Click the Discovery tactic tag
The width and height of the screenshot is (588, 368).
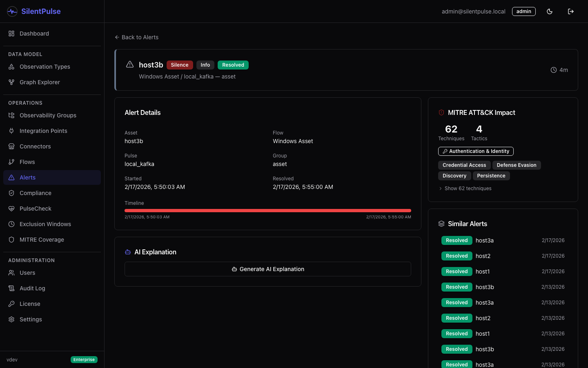[x=454, y=176]
